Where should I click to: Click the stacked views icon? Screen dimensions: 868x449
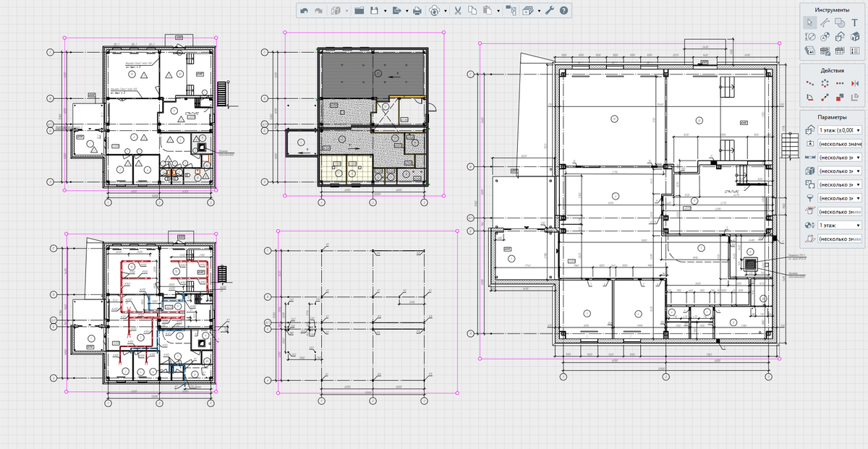(x=528, y=11)
